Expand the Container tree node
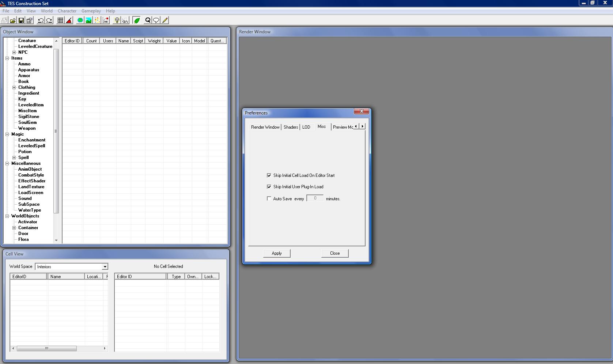613x364 pixels. coord(14,228)
